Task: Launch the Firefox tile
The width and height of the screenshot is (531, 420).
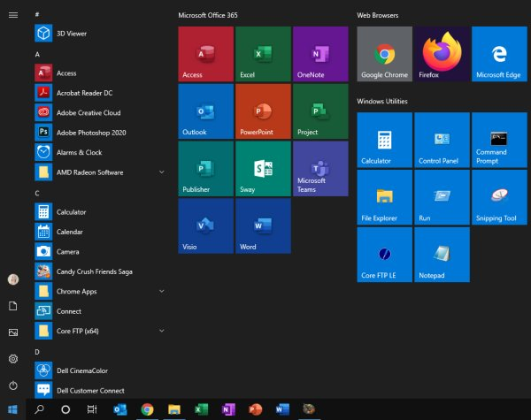Action: point(442,54)
